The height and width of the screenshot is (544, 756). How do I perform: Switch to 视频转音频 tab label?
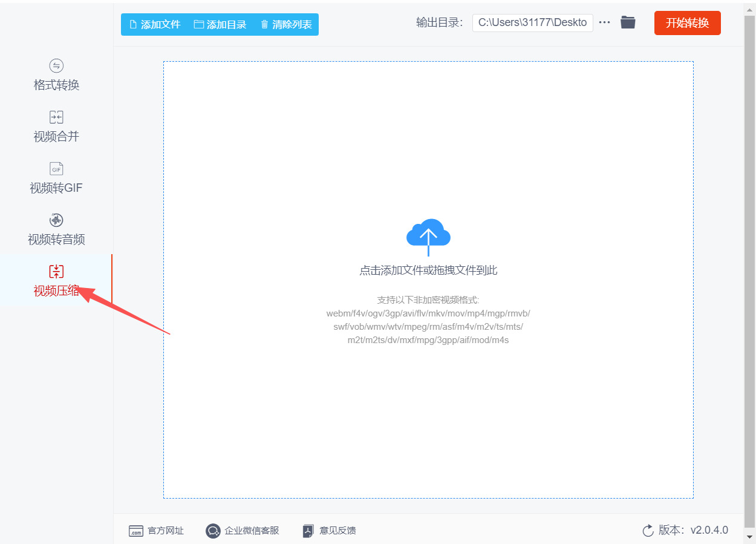(56, 240)
